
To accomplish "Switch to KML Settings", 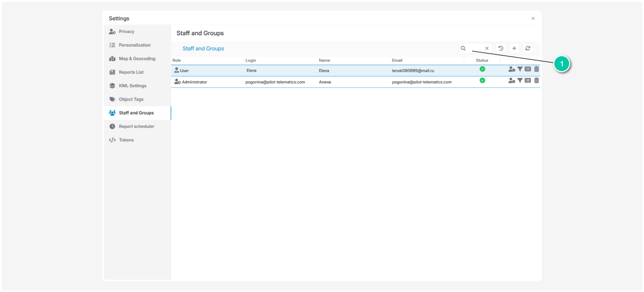I will 132,86.
